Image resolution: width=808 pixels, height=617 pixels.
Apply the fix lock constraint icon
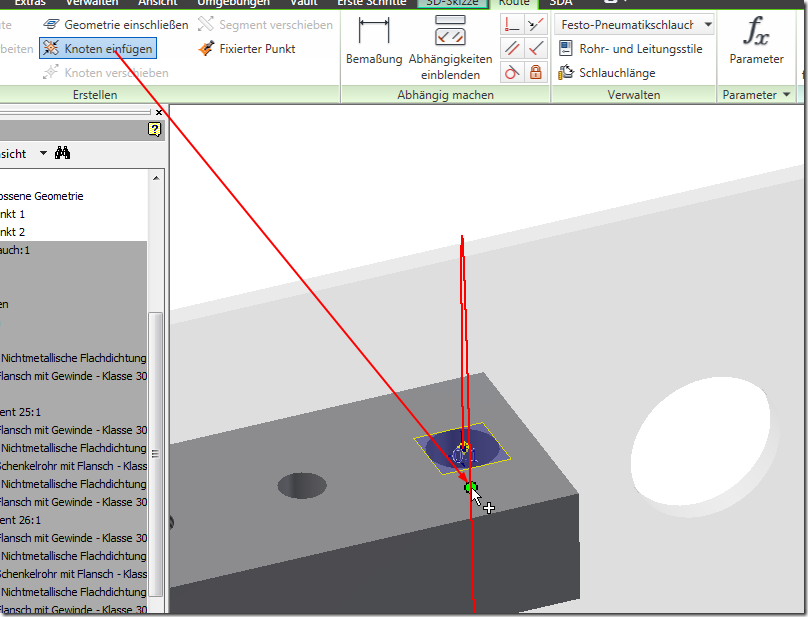(536, 72)
